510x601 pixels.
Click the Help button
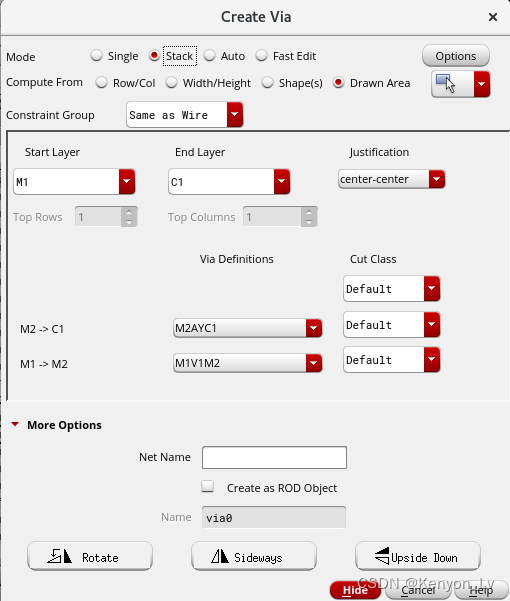click(481, 590)
